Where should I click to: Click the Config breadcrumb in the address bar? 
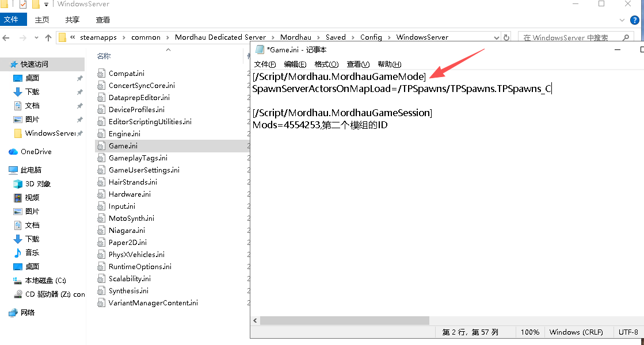[x=371, y=37]
